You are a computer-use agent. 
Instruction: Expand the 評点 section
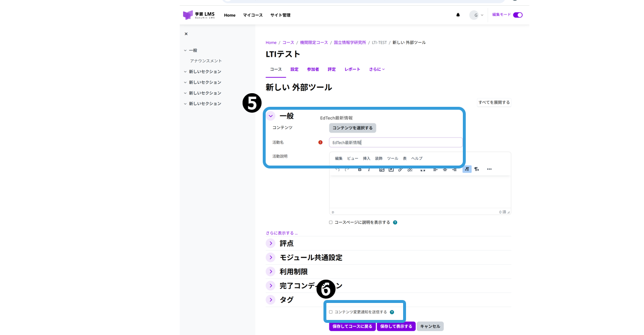point(271,243)
